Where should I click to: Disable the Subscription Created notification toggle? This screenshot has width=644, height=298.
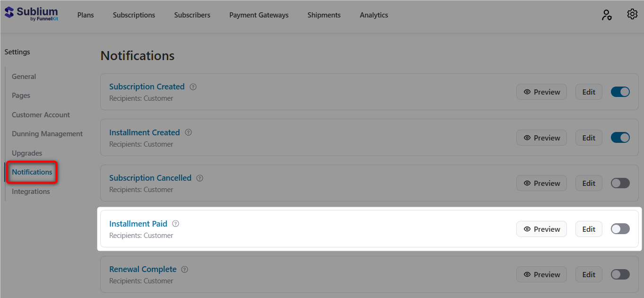(620, 91)
